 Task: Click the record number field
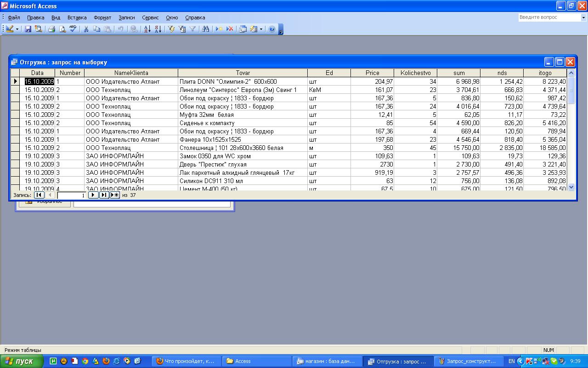click(x=72, y=195)
